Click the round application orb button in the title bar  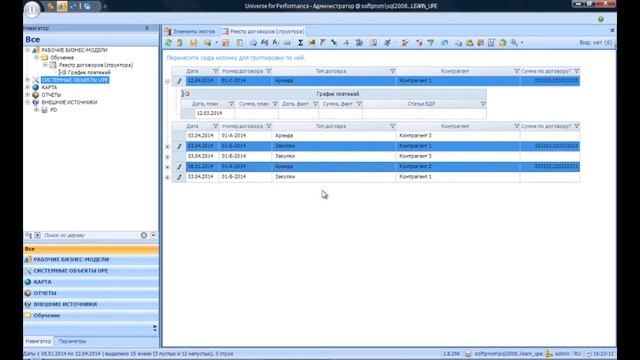(x=32, y=9)
